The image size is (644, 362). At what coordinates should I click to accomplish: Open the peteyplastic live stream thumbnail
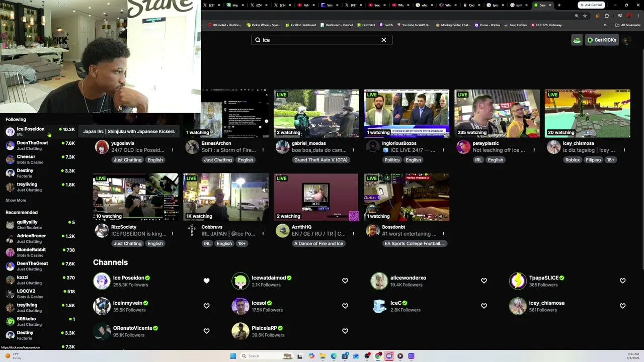coord(497,114)
